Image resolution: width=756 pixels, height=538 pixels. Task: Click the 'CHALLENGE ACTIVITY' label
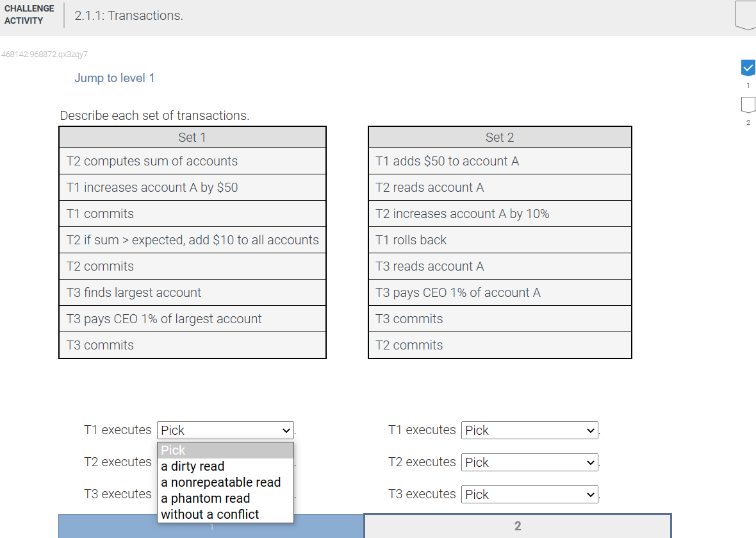(30, 13)
